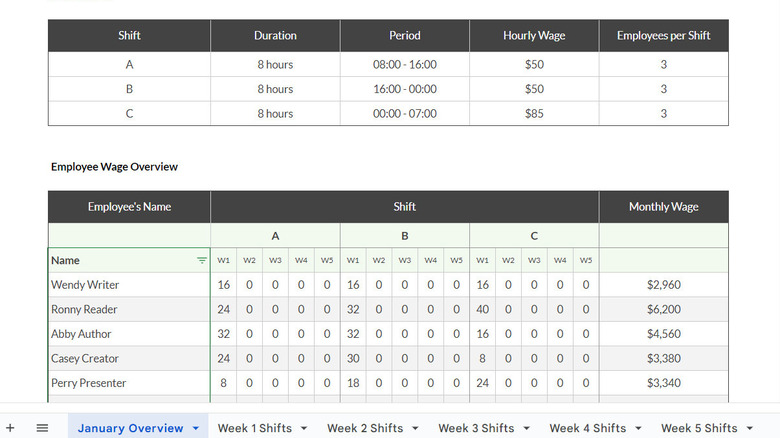Go to the Week 3 Shifts sheet
Screen dimensions: 780x438
point(475,428)
